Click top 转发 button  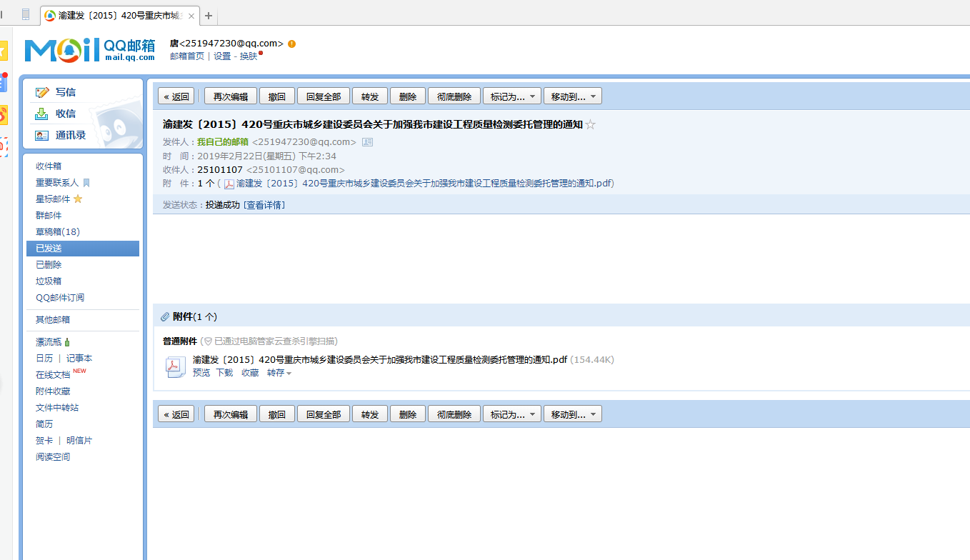pos(370,96)
